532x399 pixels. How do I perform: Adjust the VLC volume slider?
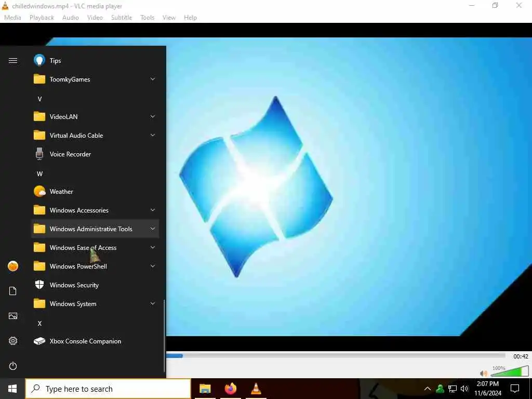point(510,371)
